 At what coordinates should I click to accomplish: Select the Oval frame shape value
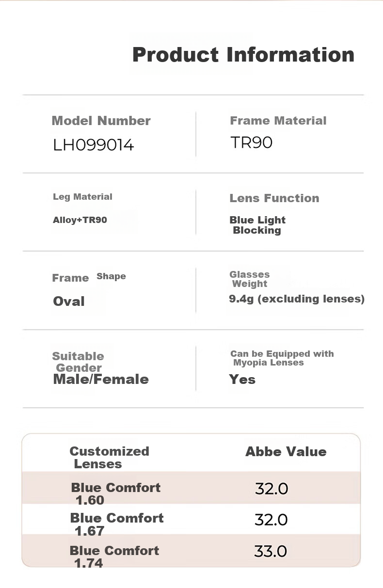(x=69, y=302)
